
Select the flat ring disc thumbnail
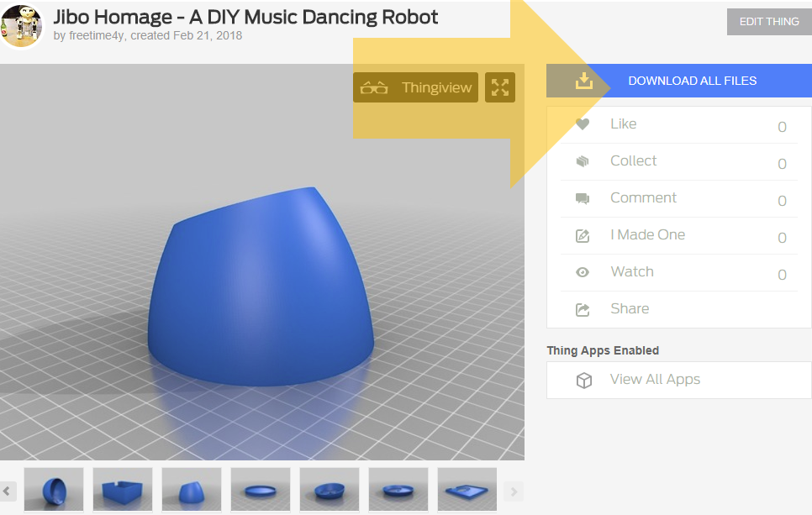click(261, 490)
